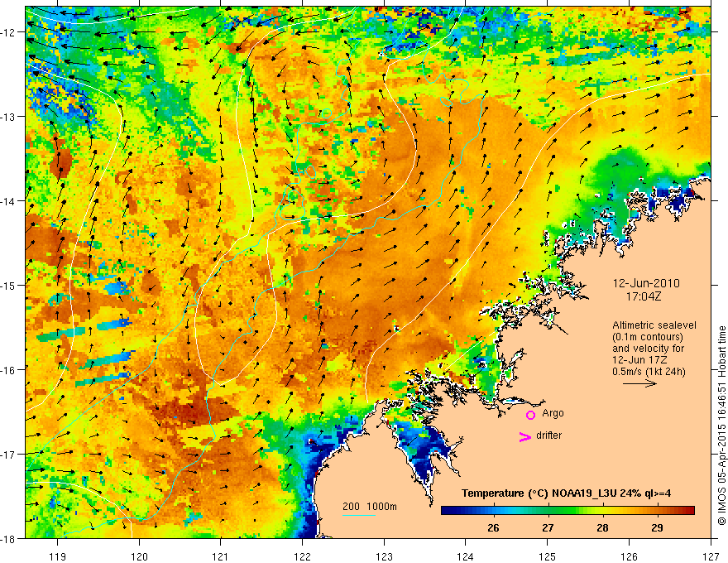Click the colorbar tick label 28
Viewport: 728px width, 563px height.
pyautogui.click(x=602, y=528)
